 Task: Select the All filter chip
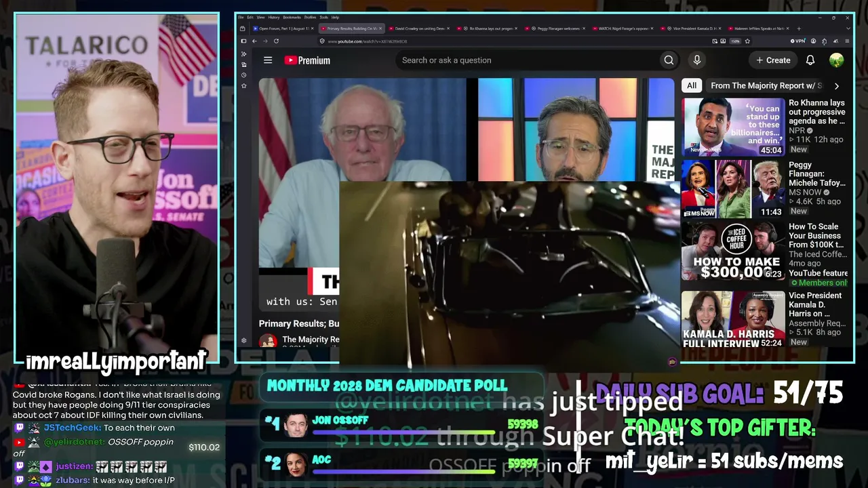point(692,86)
